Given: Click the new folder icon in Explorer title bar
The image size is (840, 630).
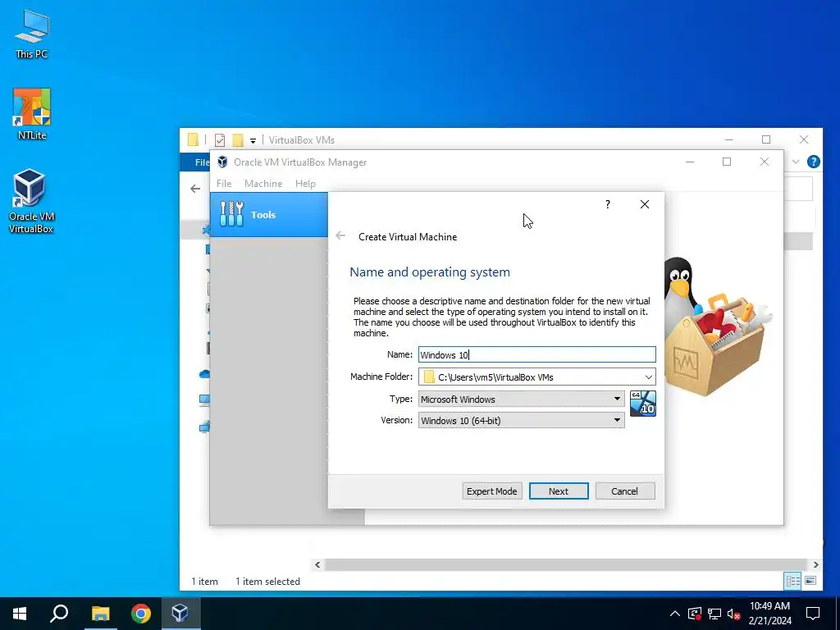Looking at the screenshot, I should click(238, 140).
